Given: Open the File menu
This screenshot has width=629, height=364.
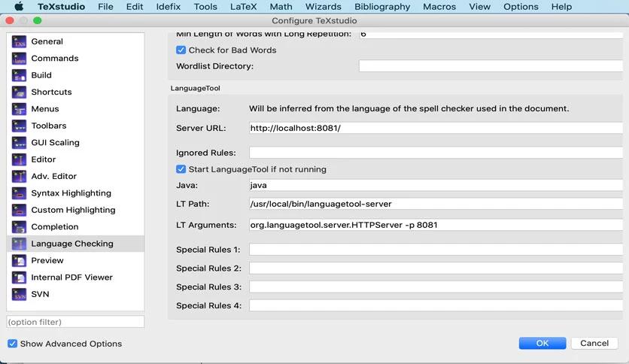Looking at the screenshot, I should [105, 7].
